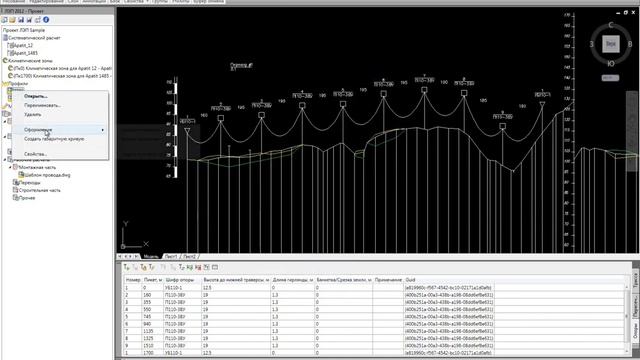Click the export icon before the info icon
This screenshot has width=640, height=360.
click(x=38, y=20)
